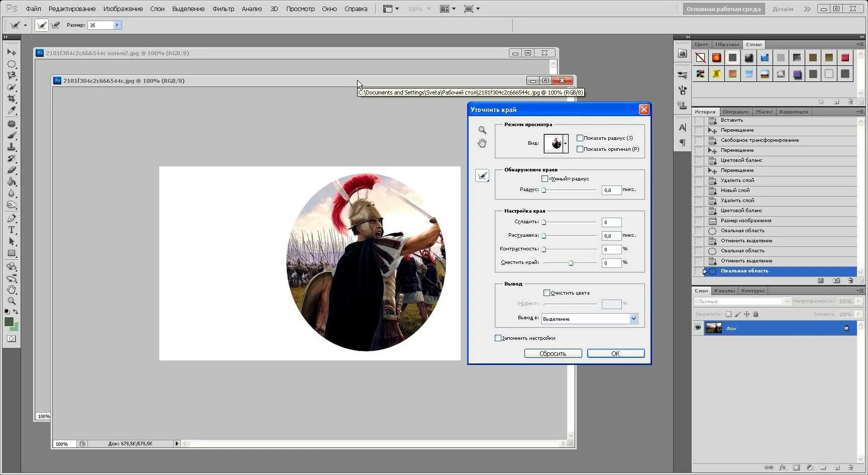Open the Вид view mode dropdown
The height and width of the screenshot is (475, 868).
click(565, 143)
